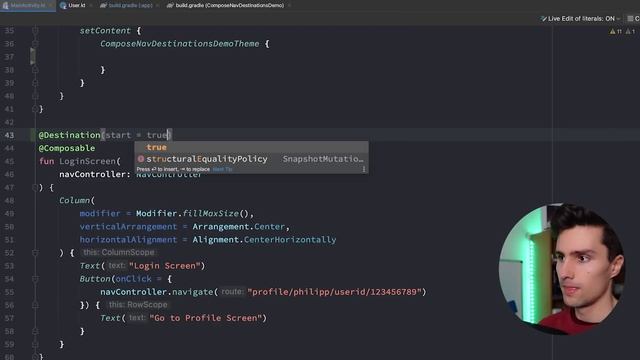This screenshot has height=360, width=640.
Task: Close the build.gradle (ComposeNavDestinationsDemo) tab
Action: tap(289, 5)
